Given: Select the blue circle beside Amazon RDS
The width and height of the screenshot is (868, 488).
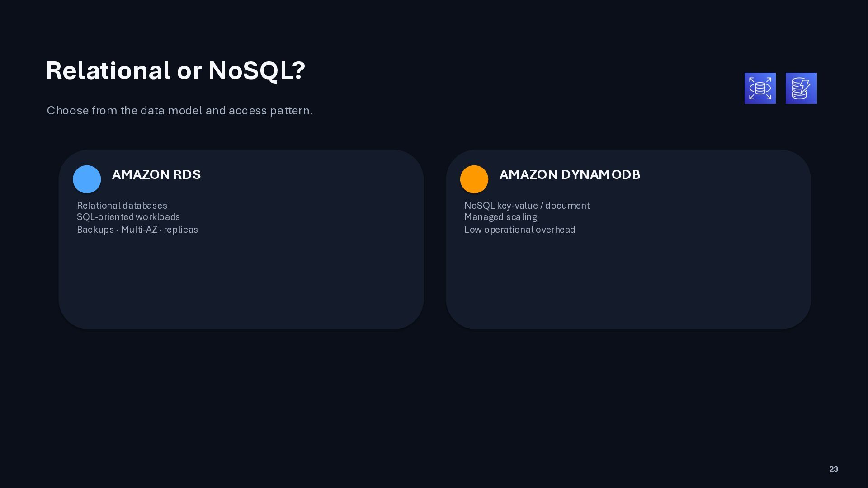Looking at the screenshot, I should pyautogui.click(x=87, y=179).
